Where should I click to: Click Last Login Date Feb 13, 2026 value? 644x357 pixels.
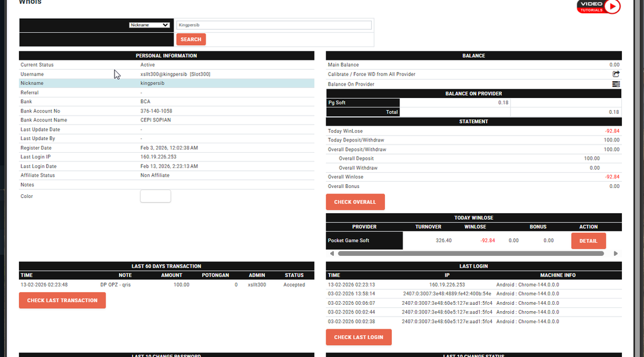tap(169, 167)
